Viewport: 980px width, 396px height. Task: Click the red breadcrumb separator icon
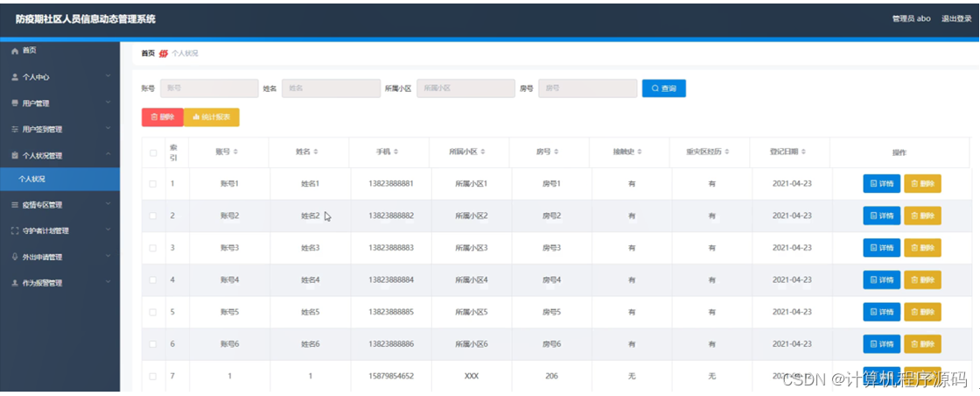point(163,53)
